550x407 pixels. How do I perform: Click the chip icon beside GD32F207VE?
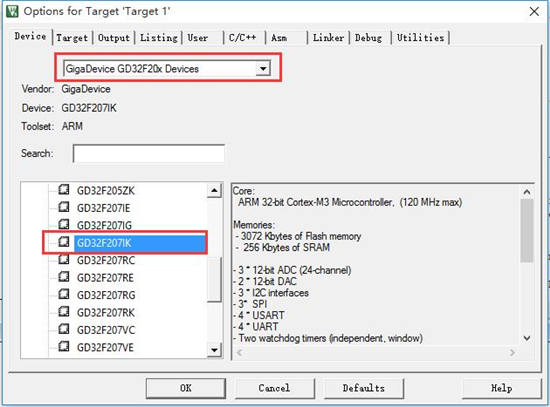pyautogui.click(x=64, y=347)
